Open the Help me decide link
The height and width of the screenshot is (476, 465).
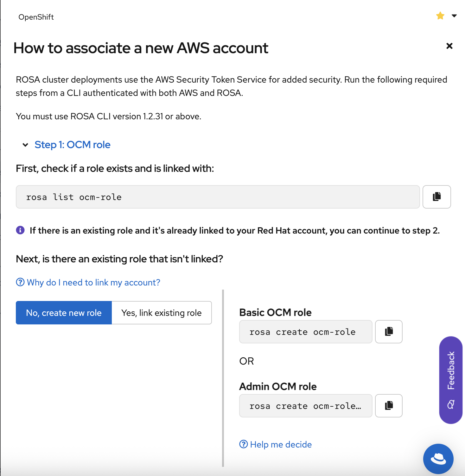coord(281,444)
